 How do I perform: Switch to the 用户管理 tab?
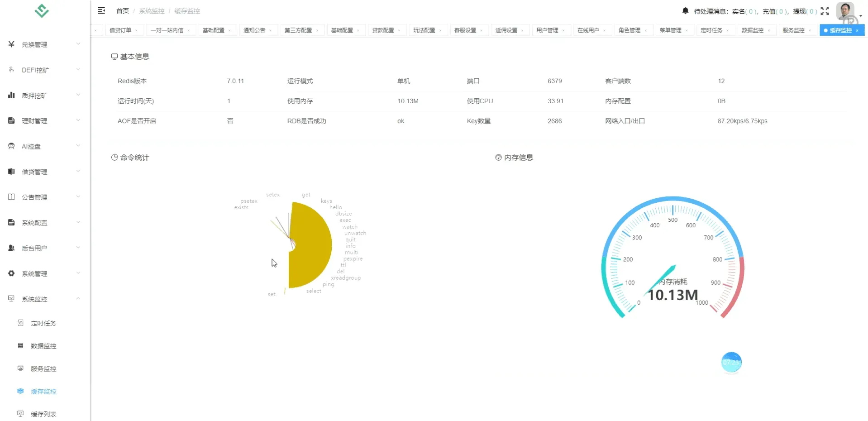pyautogui.click(x=548, y=30)
